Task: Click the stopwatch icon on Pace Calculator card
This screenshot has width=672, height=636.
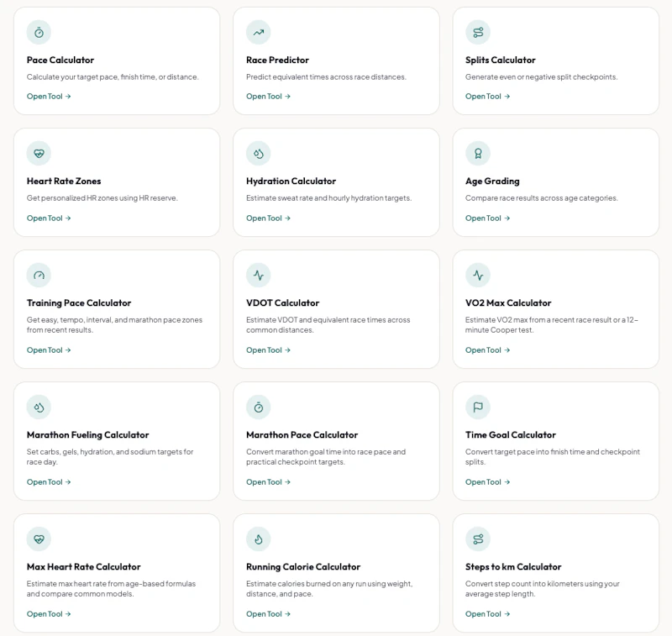Action: pos(39,32)
